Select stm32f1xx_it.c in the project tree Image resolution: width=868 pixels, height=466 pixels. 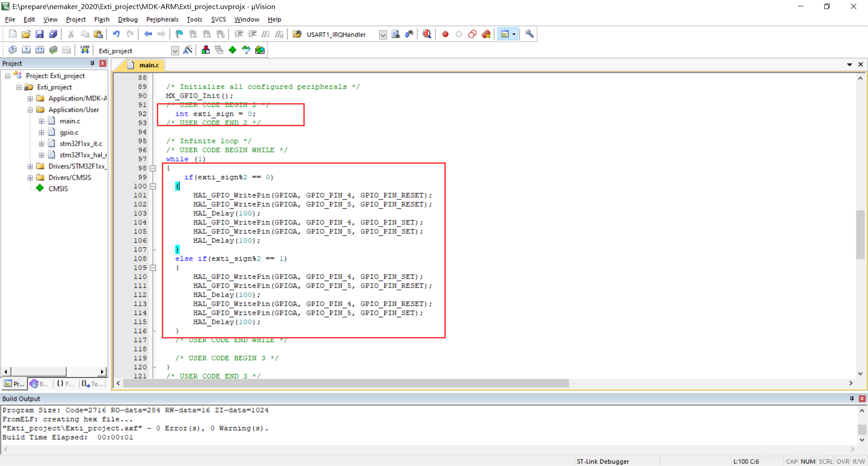81,144
